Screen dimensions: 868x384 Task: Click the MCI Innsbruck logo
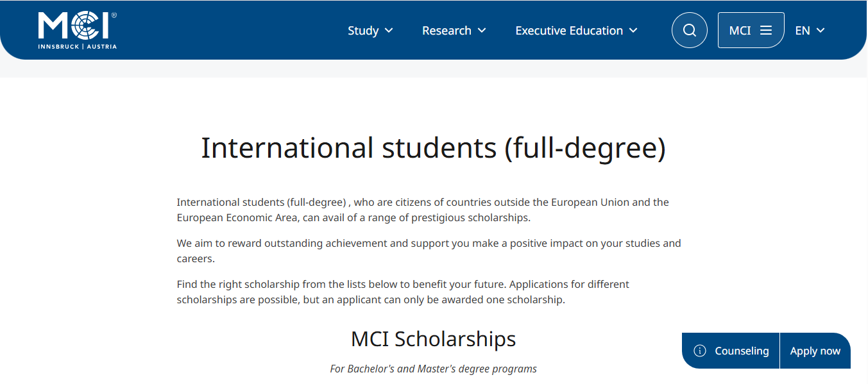76,29
